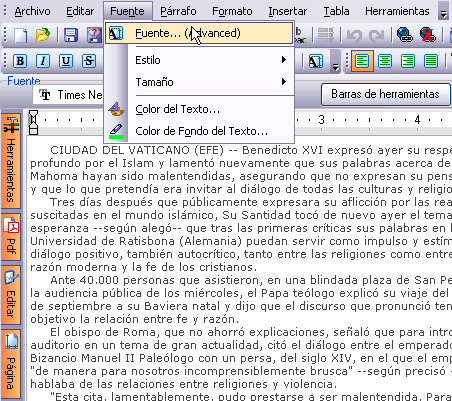The width and height of the screenshot is (452, 401).
Task: Click the font icon beside Fuente… (Advanced)
Action: (116, 33)
